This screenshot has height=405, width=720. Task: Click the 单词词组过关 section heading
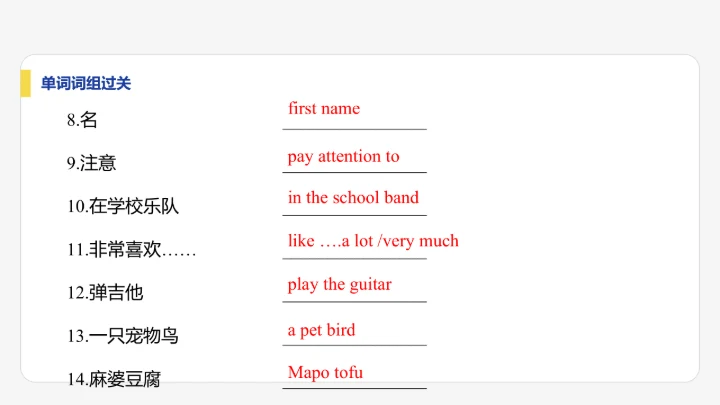pyautogui.click(x=86, y=84)
